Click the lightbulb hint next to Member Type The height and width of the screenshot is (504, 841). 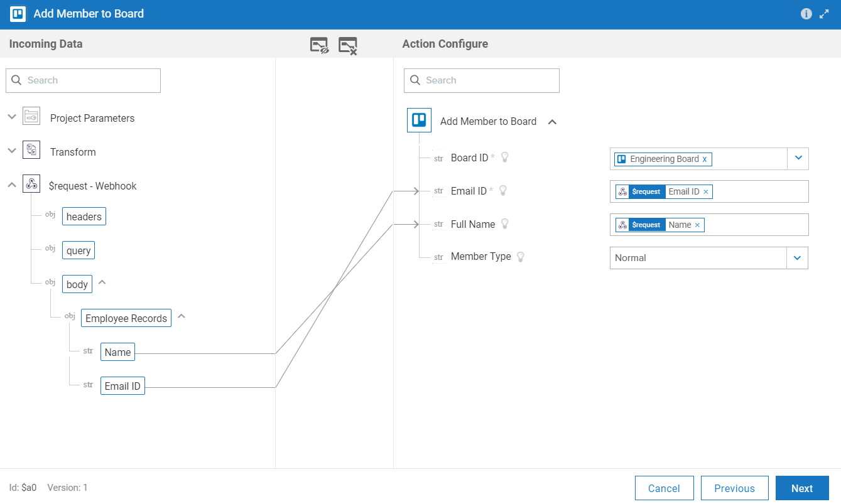point(520,257)
